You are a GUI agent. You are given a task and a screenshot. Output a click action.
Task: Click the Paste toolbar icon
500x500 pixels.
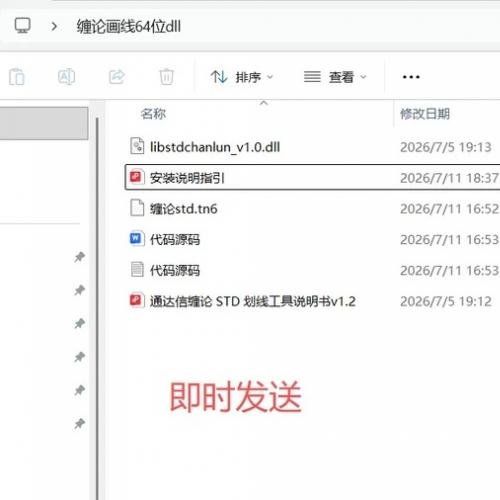[x=17, y=77]
